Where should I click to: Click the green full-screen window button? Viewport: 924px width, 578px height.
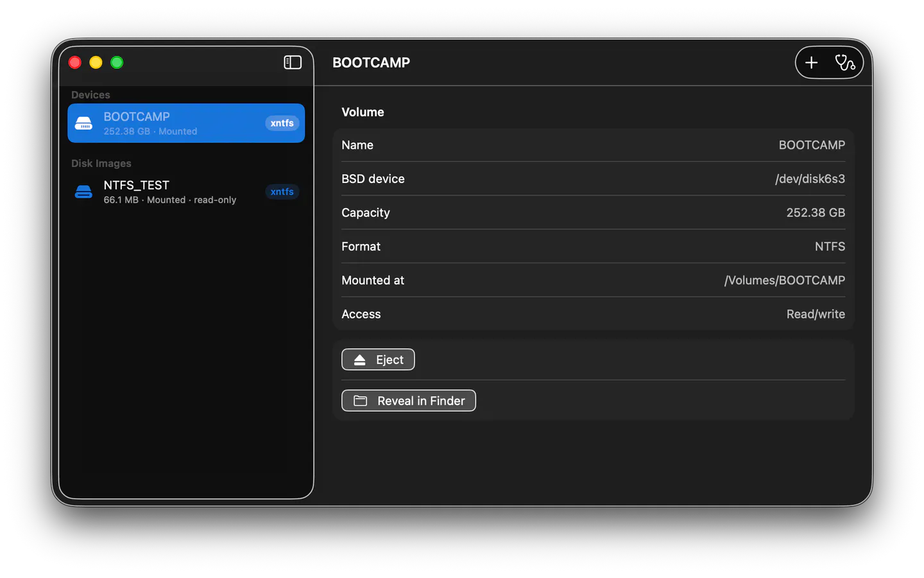tap(117, 62)
